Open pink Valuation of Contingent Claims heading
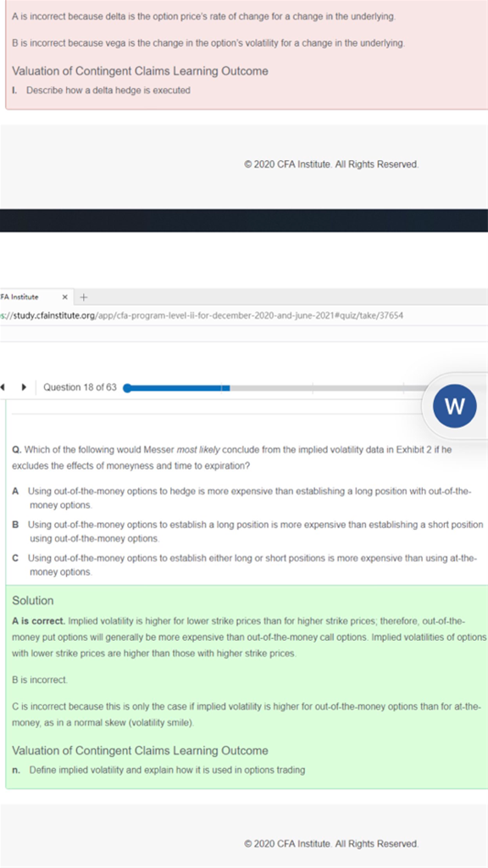Image resolution: width=488 pixels, height=868 pixels. point(140,71)
